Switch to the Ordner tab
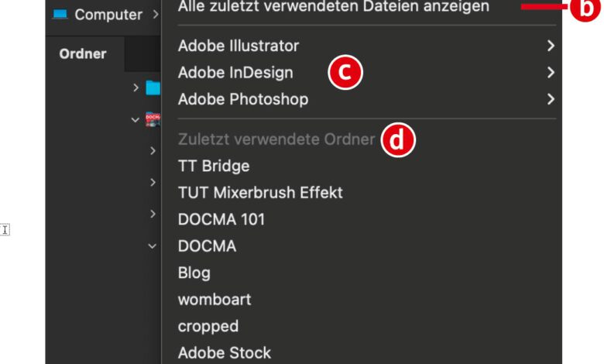 83,54
